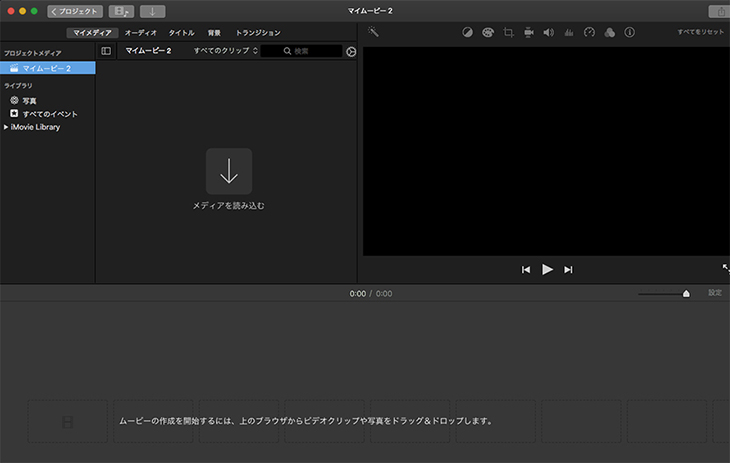The image size is (730, 463).
Task: Open the 背景 tab
Action: (x=214, y=33)
